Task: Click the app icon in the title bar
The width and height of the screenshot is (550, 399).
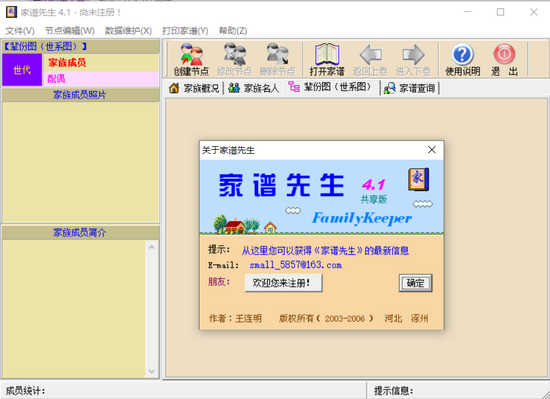Action: [x=11, y=12]
